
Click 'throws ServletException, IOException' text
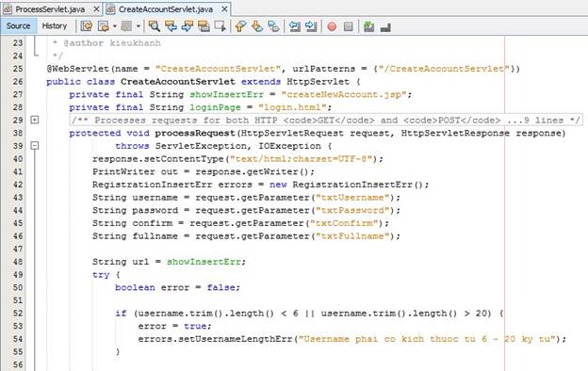(218, 146)
